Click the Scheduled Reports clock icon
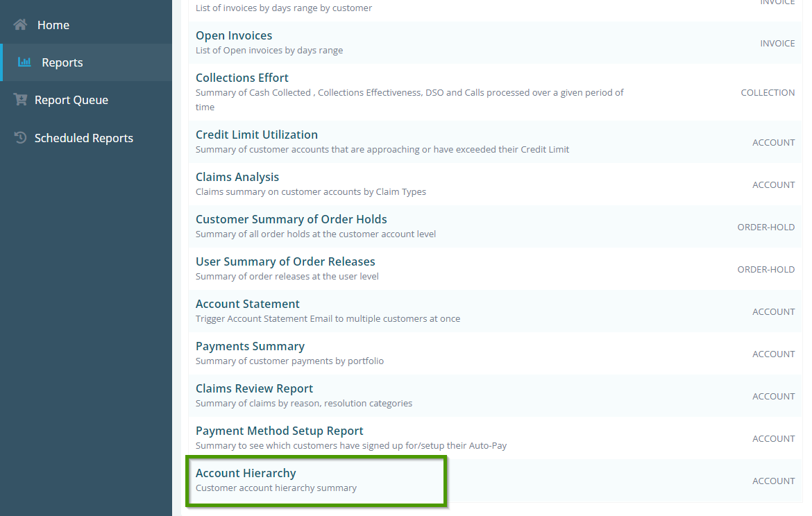Image resolution: width=812 pixels, height=516 pixels. [20, 137]
